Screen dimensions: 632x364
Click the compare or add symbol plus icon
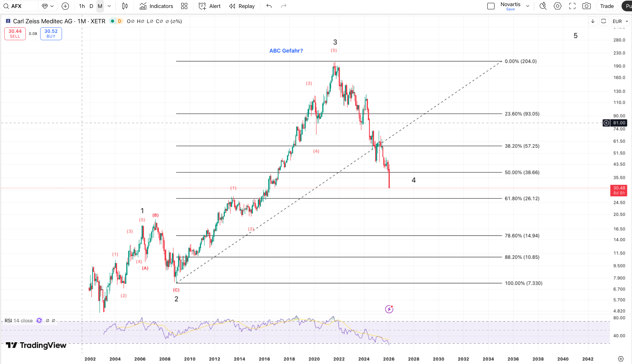[x=65, y=6]
